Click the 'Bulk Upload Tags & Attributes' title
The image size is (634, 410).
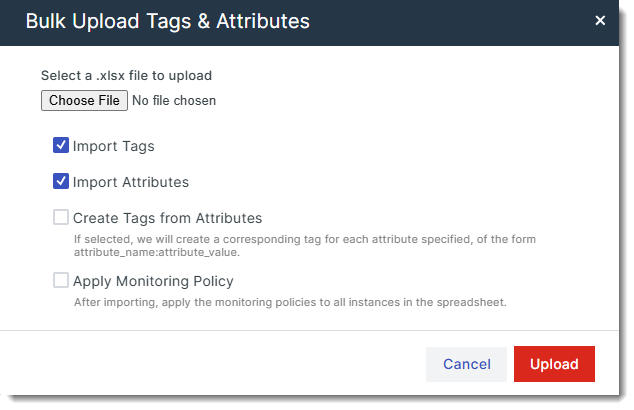(167, 20)
